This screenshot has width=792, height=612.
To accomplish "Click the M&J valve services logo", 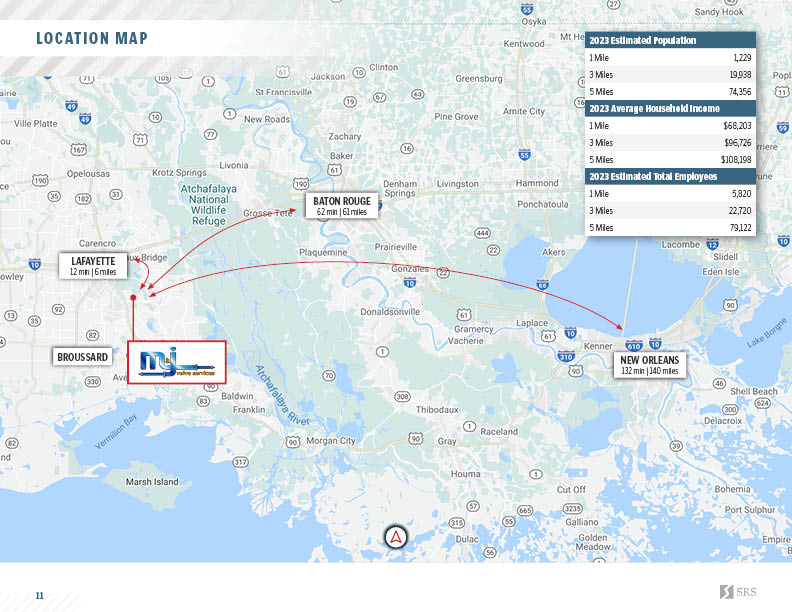I will pyautogui.click(x=176, y=363).
